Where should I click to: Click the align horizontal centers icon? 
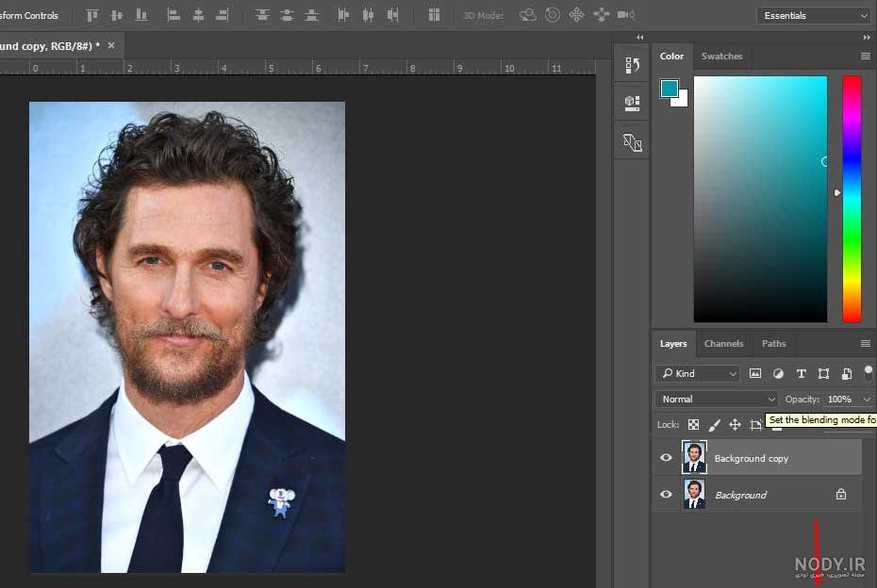pyautogui.click(x=198, y=15)
